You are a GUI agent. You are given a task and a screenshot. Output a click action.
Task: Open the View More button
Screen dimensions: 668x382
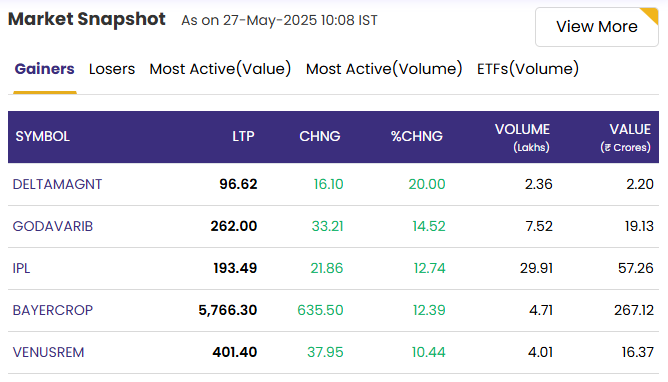pyautogui.click(x=596, y=27)
